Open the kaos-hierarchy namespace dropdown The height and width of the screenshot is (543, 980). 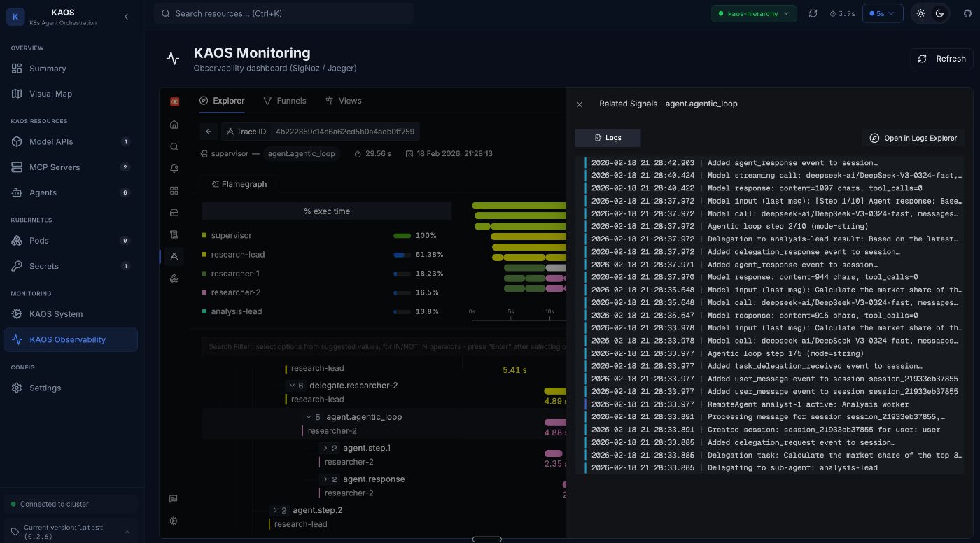(x=754, y=13)
